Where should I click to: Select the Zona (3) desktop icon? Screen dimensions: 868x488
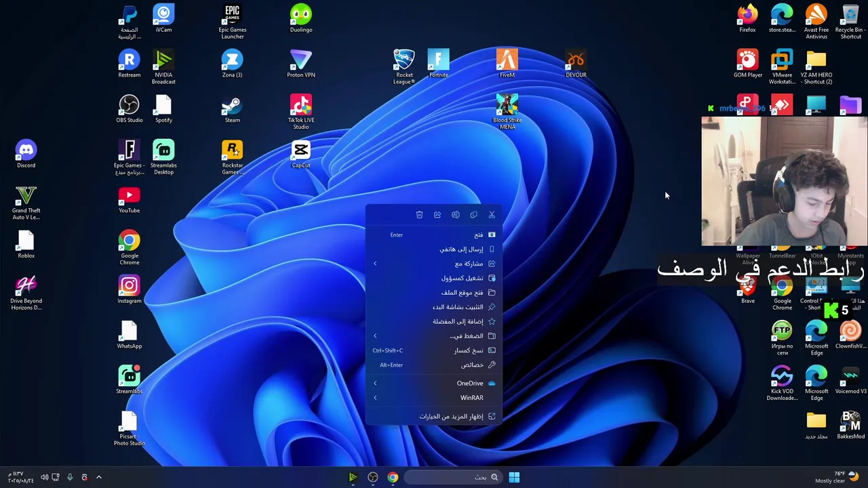(232, 64)
